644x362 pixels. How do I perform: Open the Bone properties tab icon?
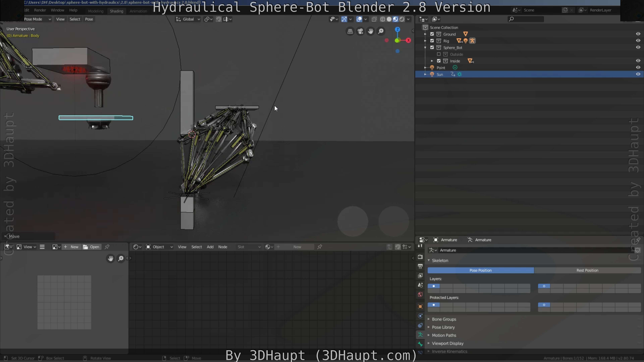[420, 344]
